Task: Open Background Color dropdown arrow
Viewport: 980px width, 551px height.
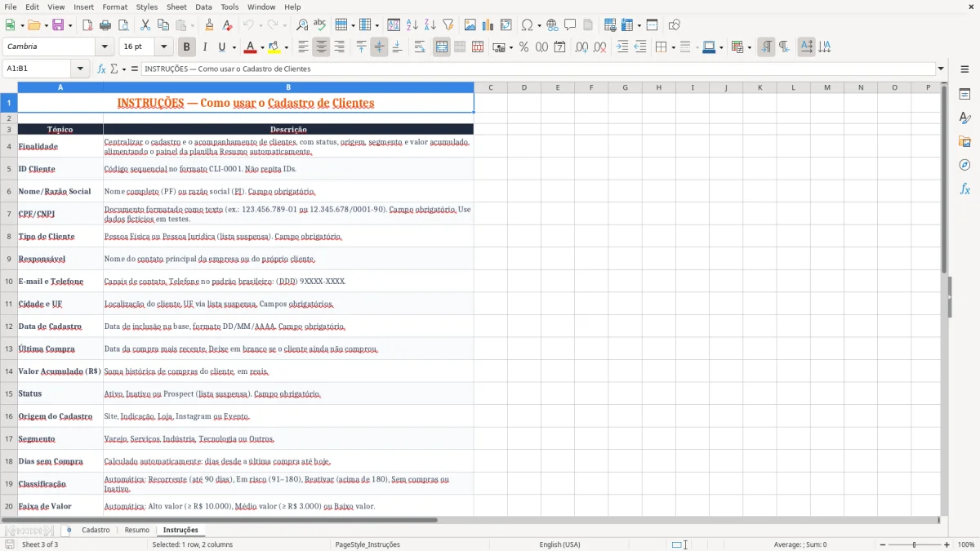Action: tap(286, 47)
